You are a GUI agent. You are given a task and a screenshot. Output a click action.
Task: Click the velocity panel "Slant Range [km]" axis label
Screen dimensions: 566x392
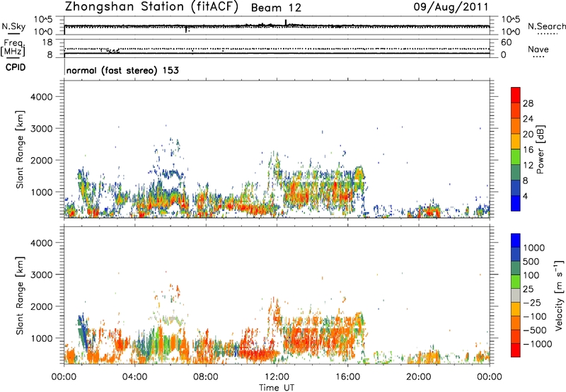pos(20,296)
